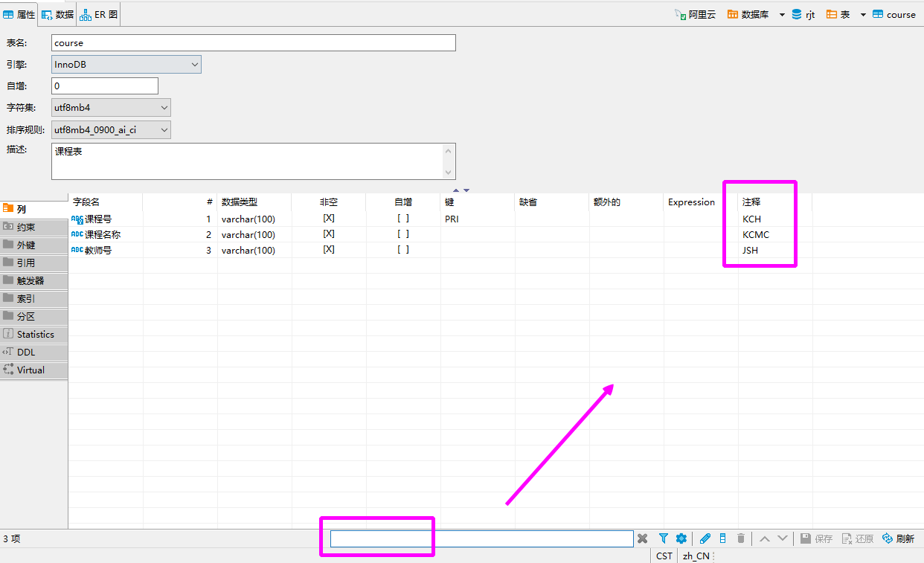Expand the dropdown arrow after 数据库
The height and width of the screenshot is (563, 924).
tap(782, 15)
